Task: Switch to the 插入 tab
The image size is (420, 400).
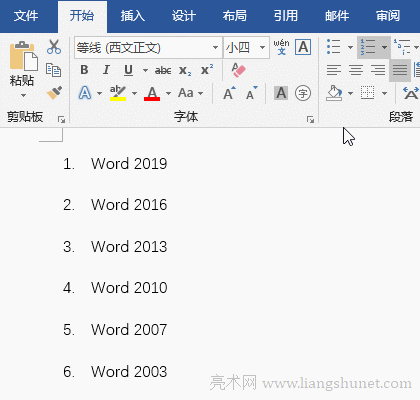Action: [x=133, y=16]
